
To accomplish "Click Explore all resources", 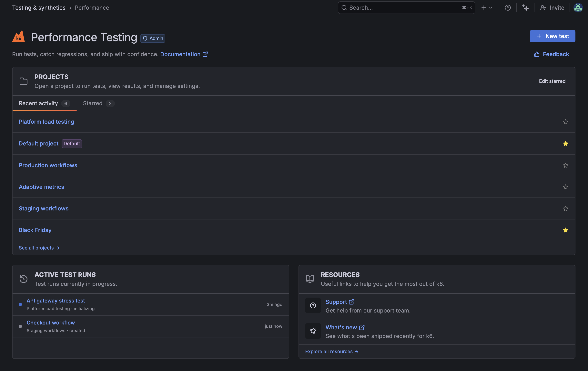I will (x=332, y=351).
